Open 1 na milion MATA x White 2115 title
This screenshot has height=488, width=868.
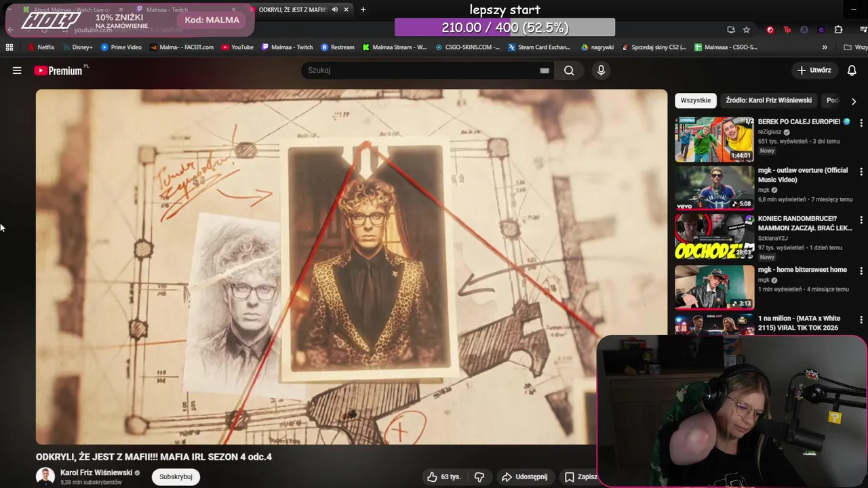(799, 323)
